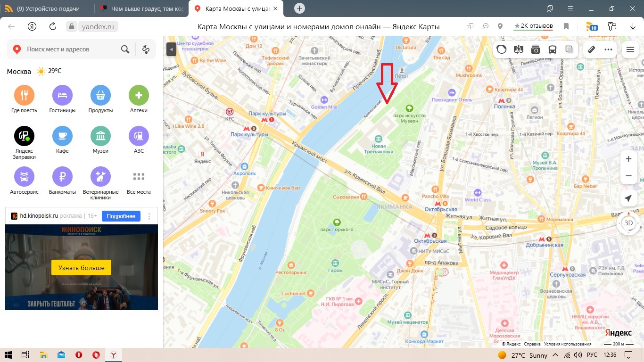Toggle map photos layer
This screenshot has width=644, height=362.
[x=536, y=49]
